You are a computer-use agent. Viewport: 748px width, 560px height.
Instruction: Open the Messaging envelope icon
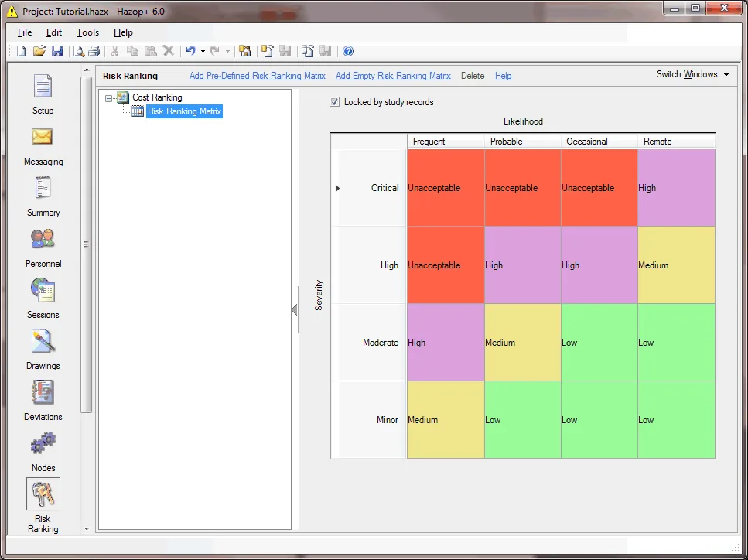tap(43, 137)
